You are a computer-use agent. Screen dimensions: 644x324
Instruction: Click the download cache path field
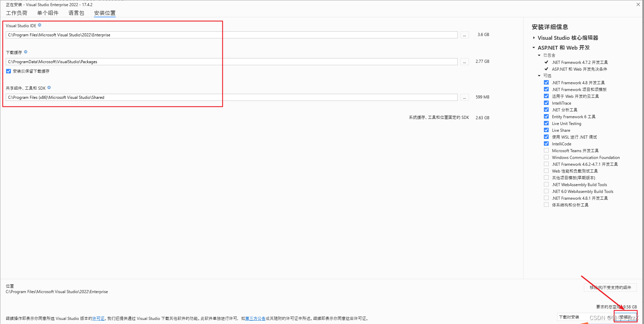coord(232,62)
